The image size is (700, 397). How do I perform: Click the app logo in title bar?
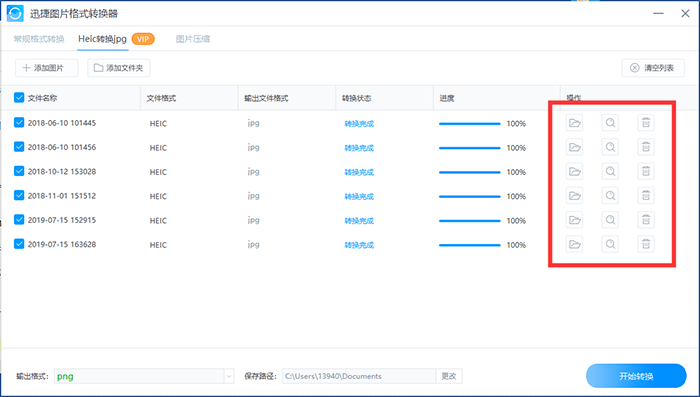15,13
